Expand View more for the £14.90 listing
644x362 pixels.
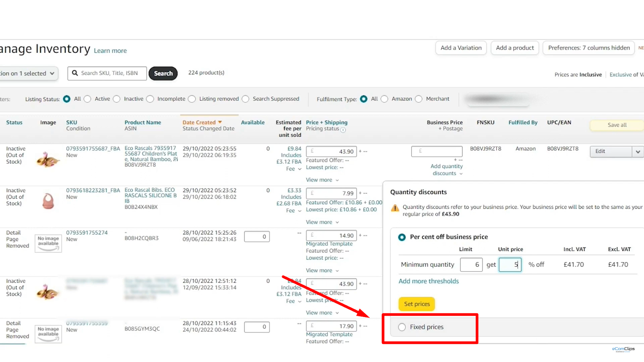[x=322, y=270]
